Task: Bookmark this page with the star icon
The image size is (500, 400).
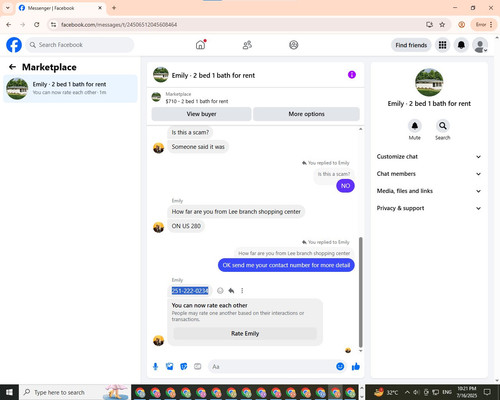Action: pos(442,25)
